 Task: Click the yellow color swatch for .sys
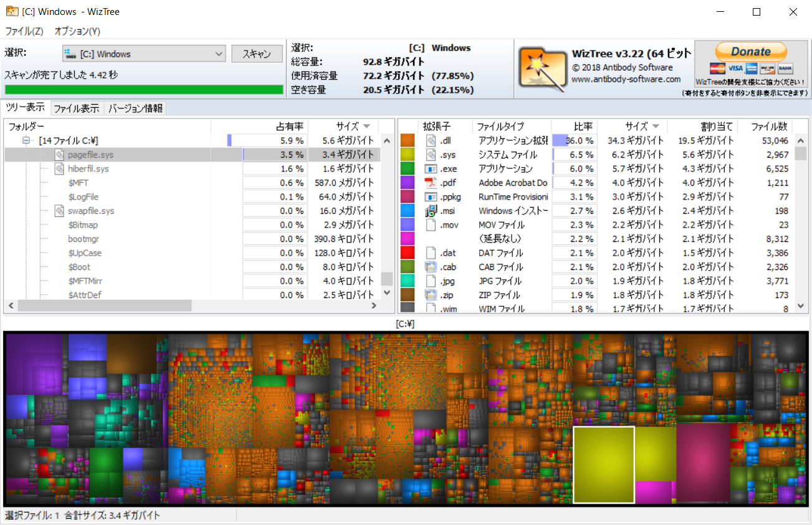click(x=408, y=155)
